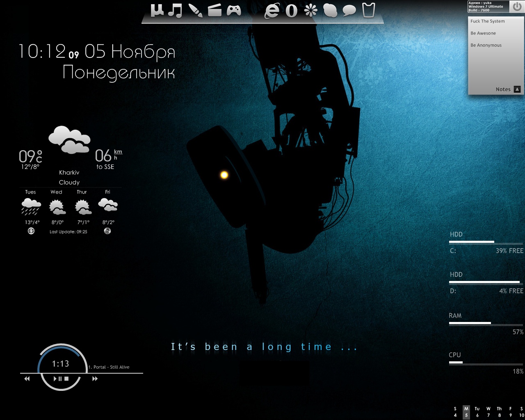
Task: Click the 'Fuck The System' note line
Action: click(488, 21)
